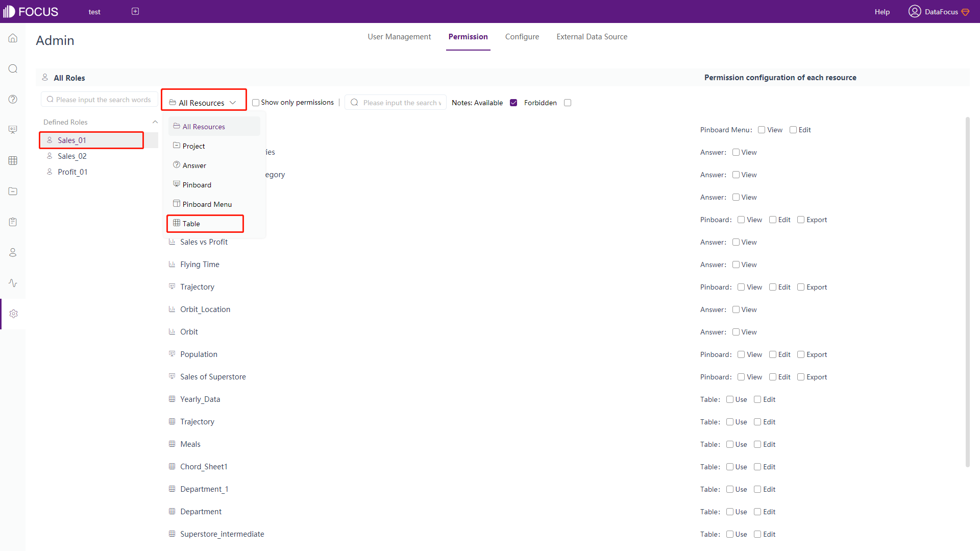The image size is (980, 551).
Task: Check Use for Yearly_Data table
Action: pyautogui.click(x=730, y=399)
